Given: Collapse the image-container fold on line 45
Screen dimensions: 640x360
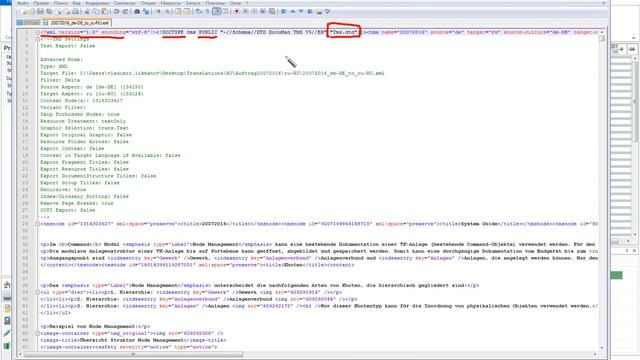Looking at the screenshot, I should [x=37, y=333].
